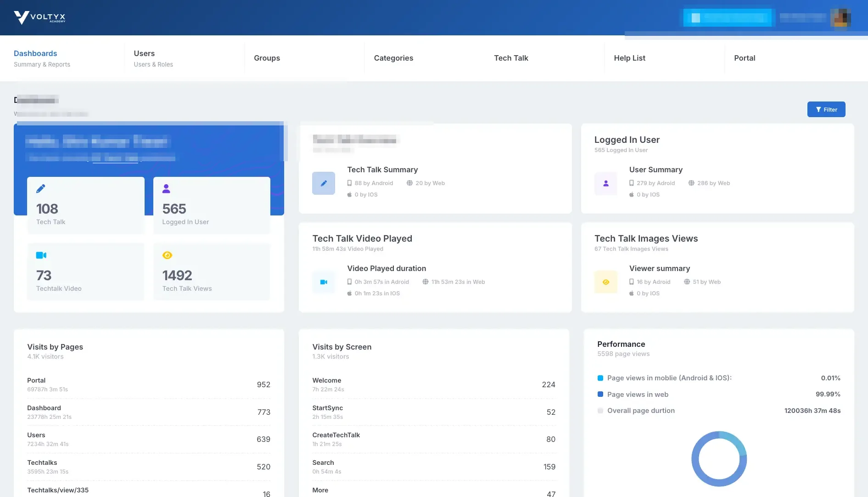868x497 pixels.
Task: Click the Portal row in Visits by Pages
Action: point(149,384)
